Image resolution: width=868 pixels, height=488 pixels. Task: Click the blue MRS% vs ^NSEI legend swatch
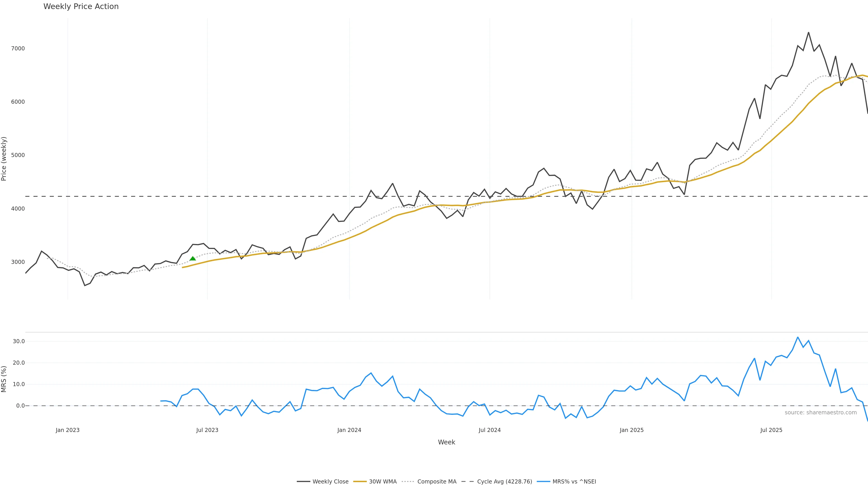(543, 482)
